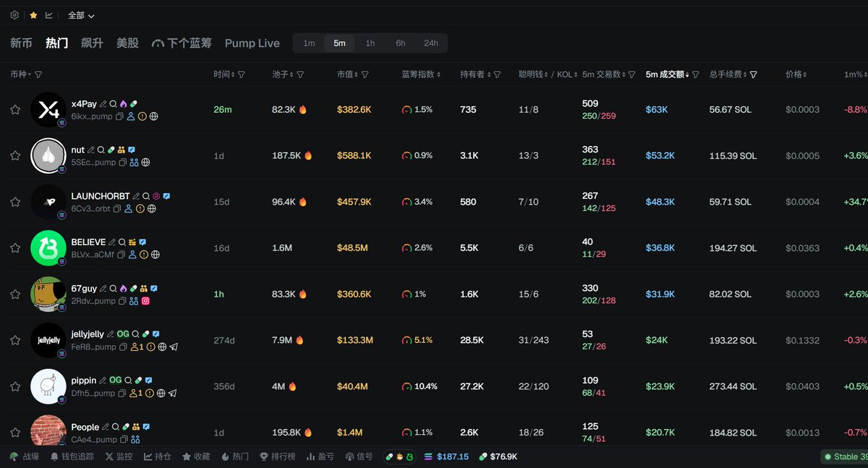The image size is (868, 468).
Task: Click the pill icon next to nut
Action: 111,150
